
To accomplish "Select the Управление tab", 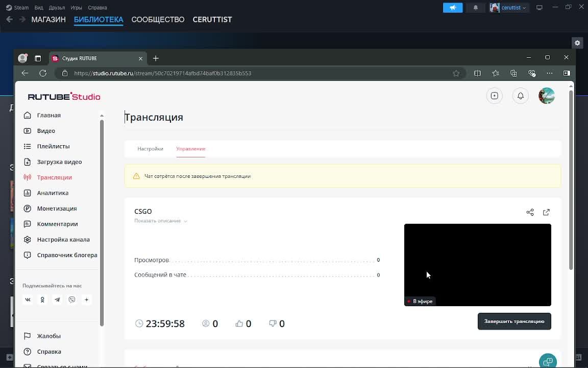I will (191, 149).
